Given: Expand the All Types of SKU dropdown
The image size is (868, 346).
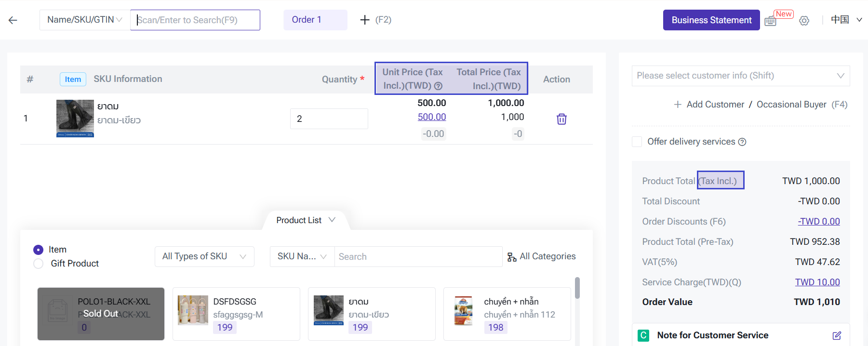Looking at the screenshot, I should [204, 256].
